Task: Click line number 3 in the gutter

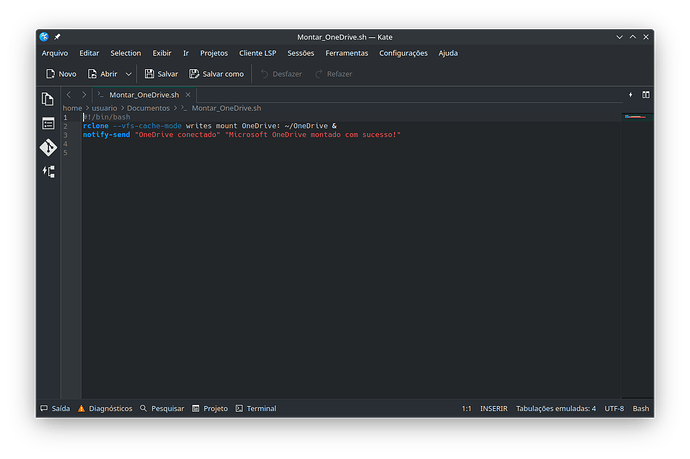Action: click(66, 135)
